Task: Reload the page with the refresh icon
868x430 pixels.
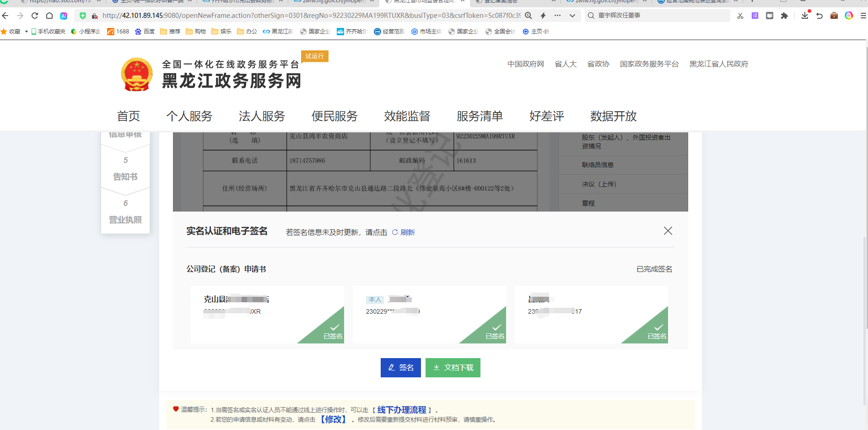Action: 35,16
